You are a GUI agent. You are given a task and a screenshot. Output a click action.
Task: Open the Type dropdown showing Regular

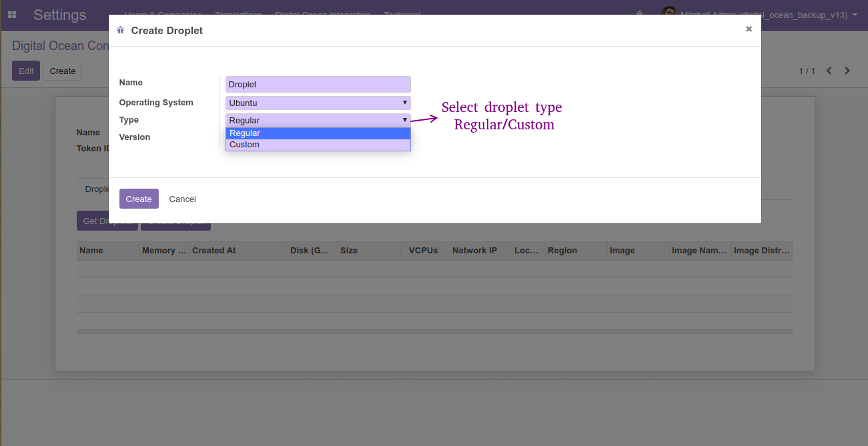(318, 120)
